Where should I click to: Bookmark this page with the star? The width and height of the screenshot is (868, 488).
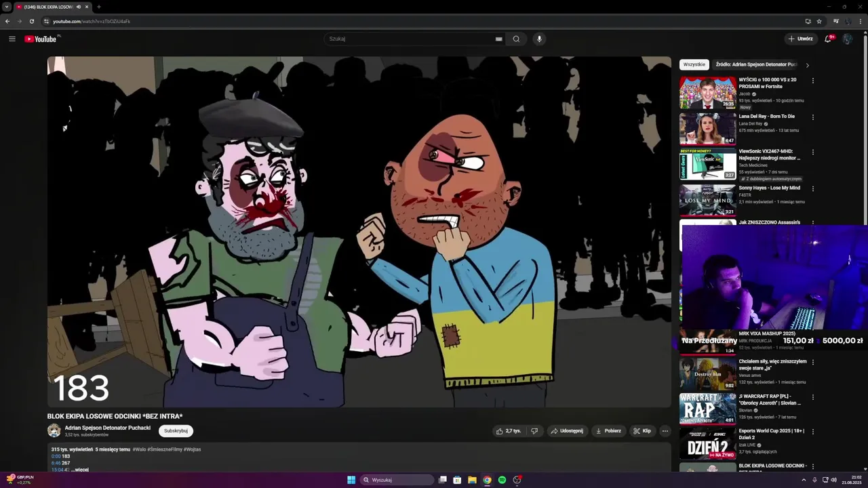(819, 21)
